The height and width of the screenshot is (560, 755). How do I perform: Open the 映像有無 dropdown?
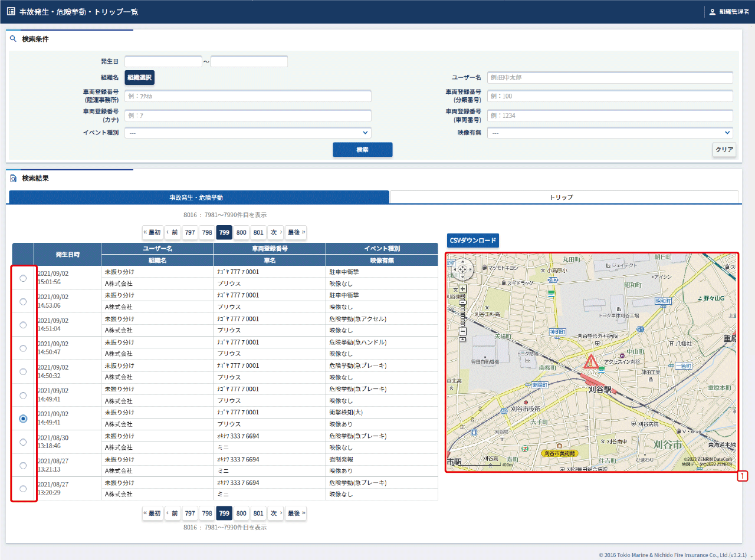click(x=610, y=133)
